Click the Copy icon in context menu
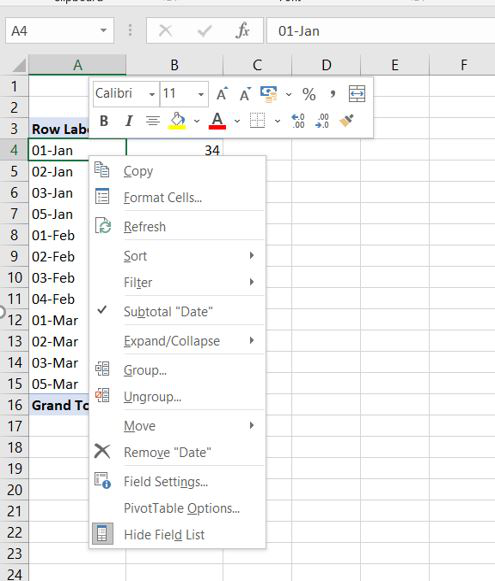Image resolution: width=495 pixels, height=581 pixels. [x=102, y=170]
